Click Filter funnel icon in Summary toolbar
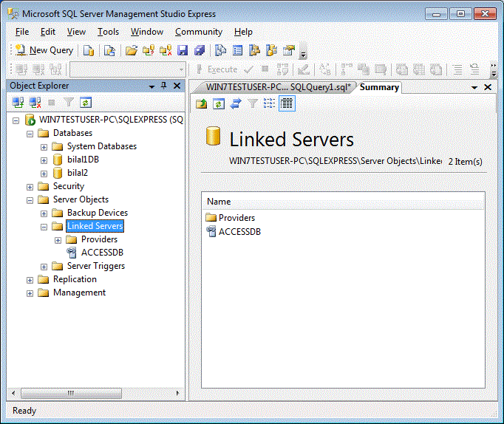Viewport: 504px width, 424px height. [253, 103]
